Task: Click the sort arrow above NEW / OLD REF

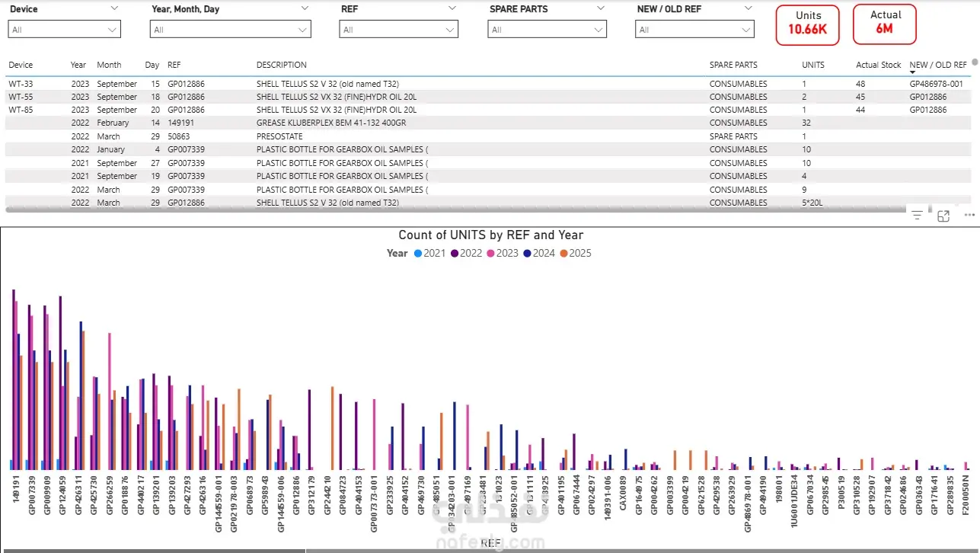Action: pos(913,72)
